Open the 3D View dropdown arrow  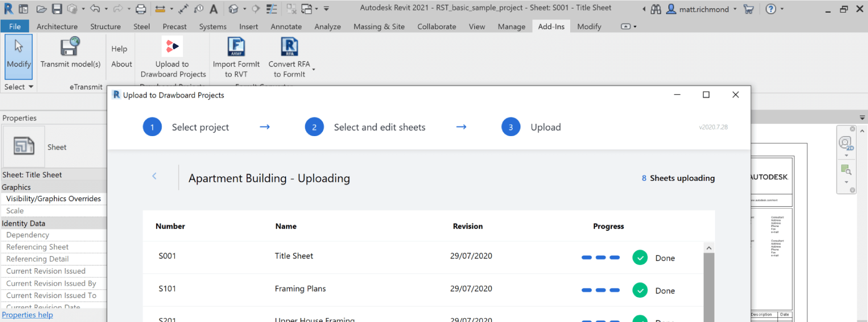(244, 9)
